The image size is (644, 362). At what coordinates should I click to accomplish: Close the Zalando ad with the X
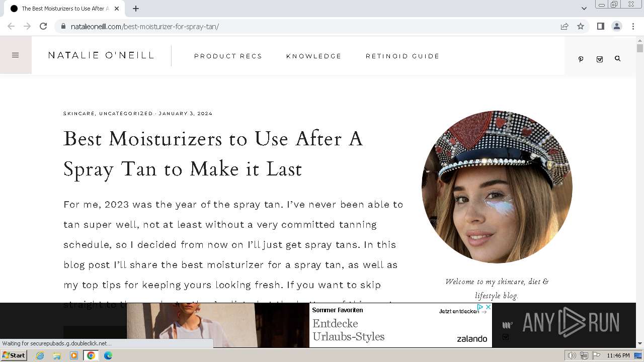(488, 307)
